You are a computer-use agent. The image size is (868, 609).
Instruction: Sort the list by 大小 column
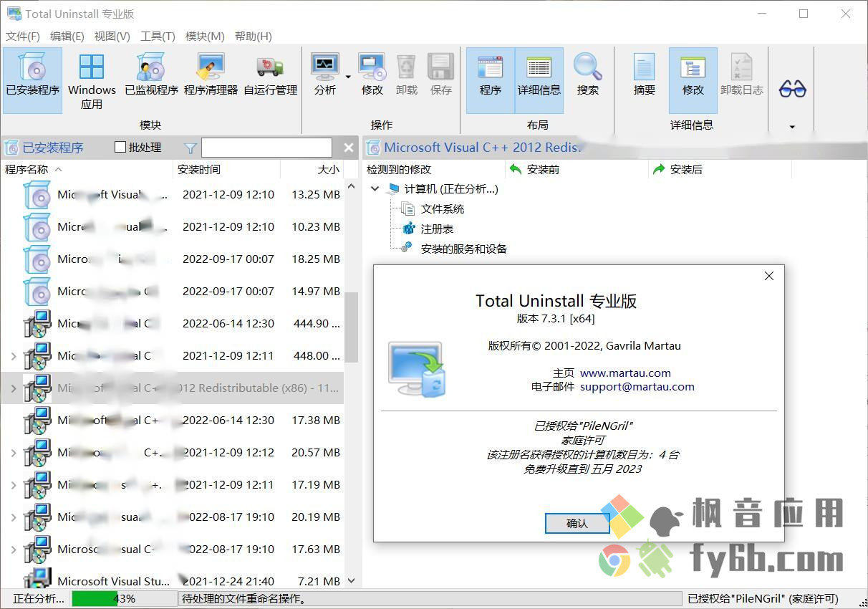pyautogui.click(x=312, y=170)
